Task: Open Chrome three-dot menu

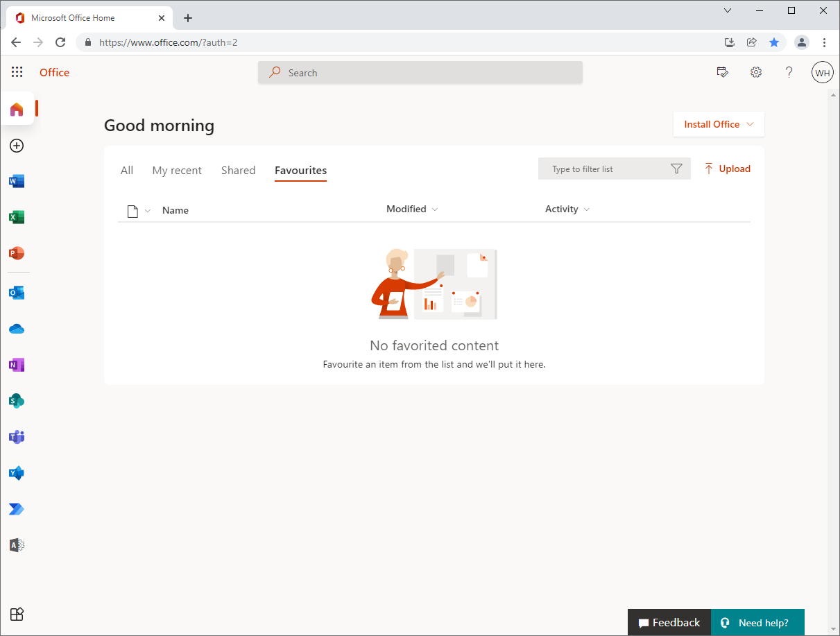Action: (x=825, y=42)
